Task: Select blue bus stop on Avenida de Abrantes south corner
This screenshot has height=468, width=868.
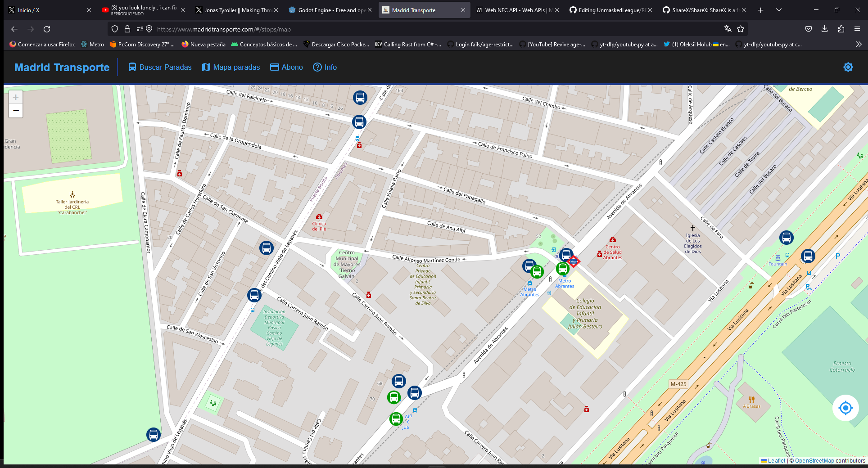Action: click(415, 393)
